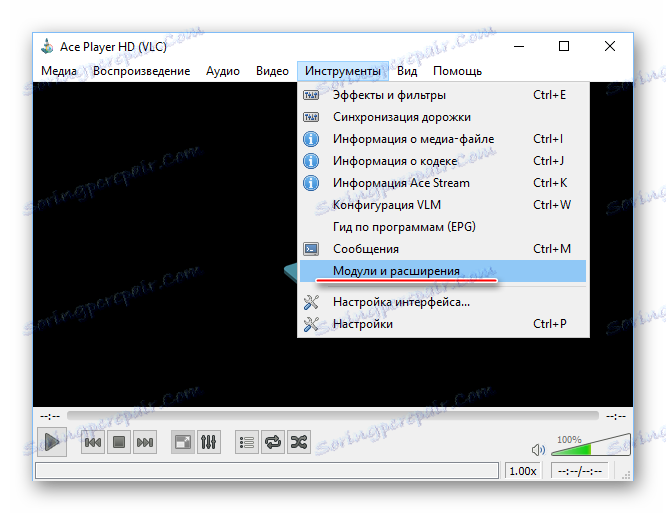Screen dimensions: 666x513
Task: Click the left elapsed time label
Action: click(x=50, y=416)
